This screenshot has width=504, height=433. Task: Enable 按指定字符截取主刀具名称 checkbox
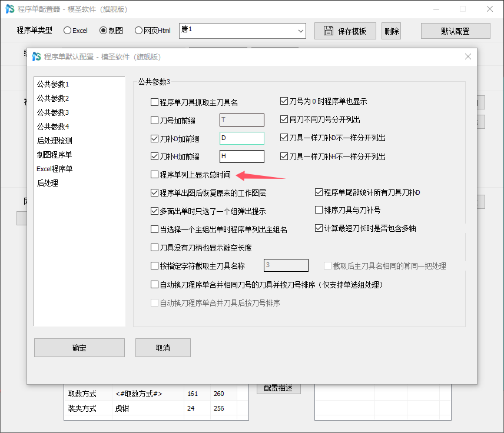pos(155,266)
